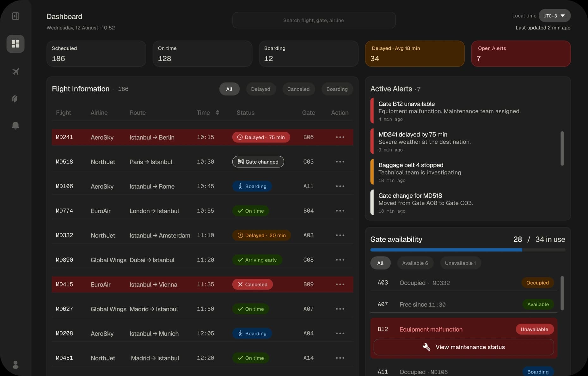Focus the Search flight, gate, airline field
The width and height of the screenshot is (588, 376).
coord(314,20)
